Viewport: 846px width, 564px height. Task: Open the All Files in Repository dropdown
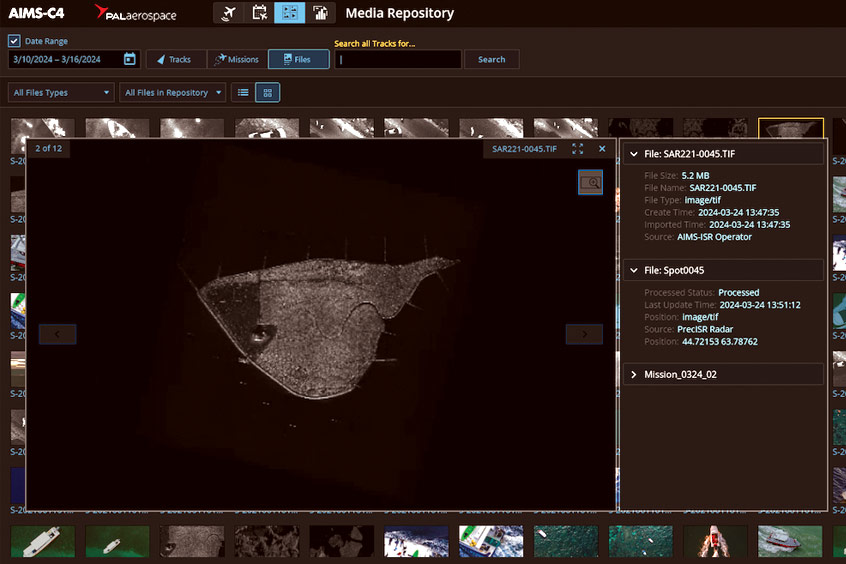172,93
